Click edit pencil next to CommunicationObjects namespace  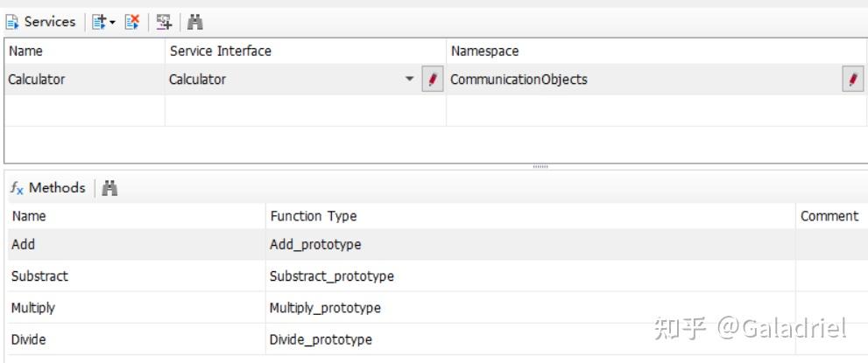pyautogui.click(x=853, y=80)
